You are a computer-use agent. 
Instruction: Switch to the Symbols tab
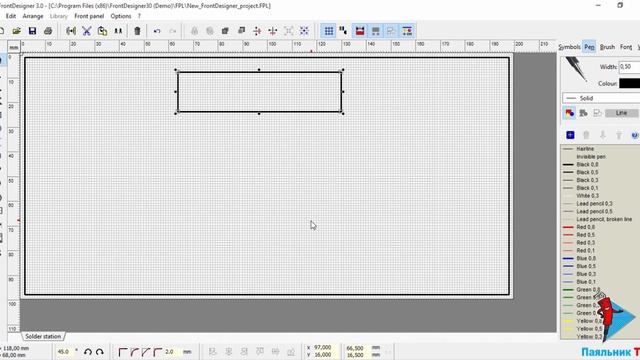coord(569,47)
